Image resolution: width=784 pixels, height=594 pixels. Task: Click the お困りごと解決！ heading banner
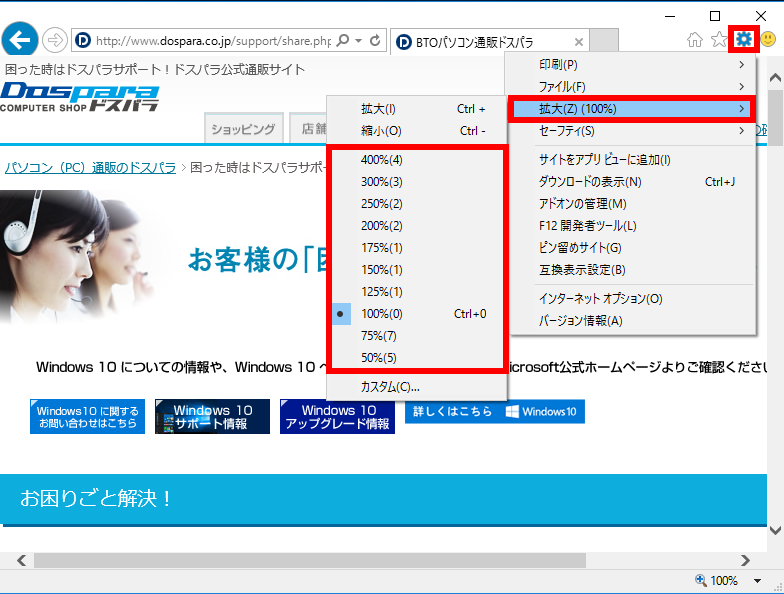point(384,498)
